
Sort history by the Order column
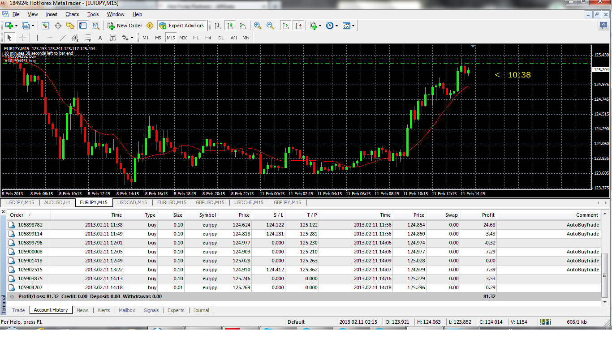pyautogui.click(x=29, y=215)
